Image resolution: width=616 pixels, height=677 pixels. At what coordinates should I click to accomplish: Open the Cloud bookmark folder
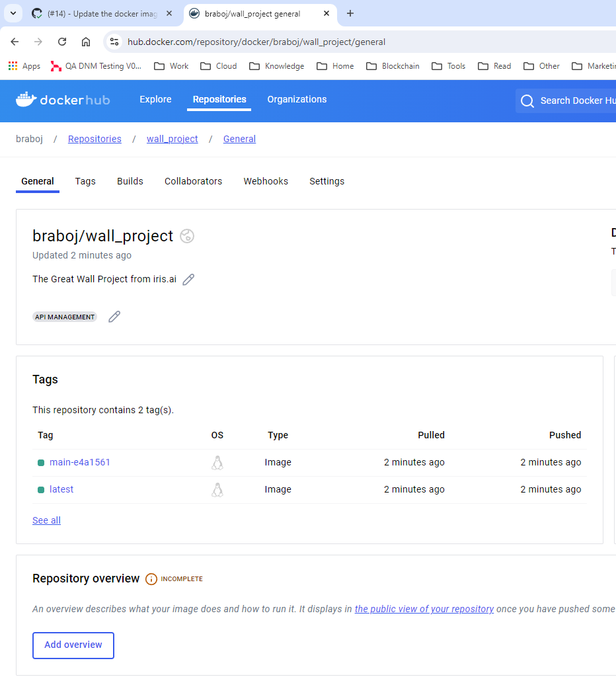point(218,66)
